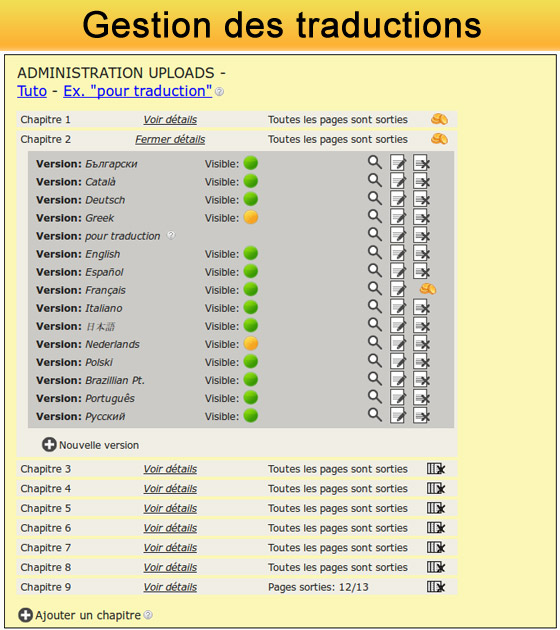The image size is (560, 630).
Task: Click Ajouter un chapitre
Action: coord(80,615)
